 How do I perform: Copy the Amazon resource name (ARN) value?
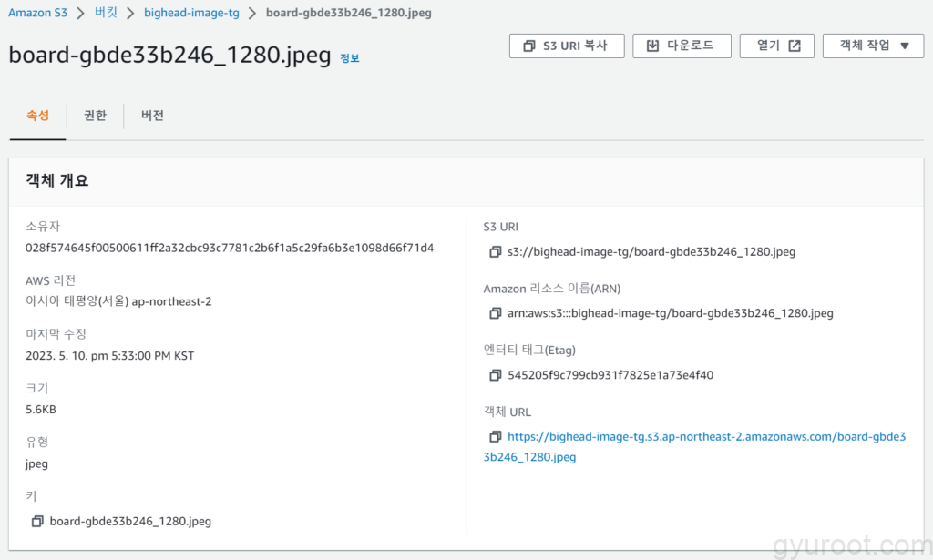[496, 313]
